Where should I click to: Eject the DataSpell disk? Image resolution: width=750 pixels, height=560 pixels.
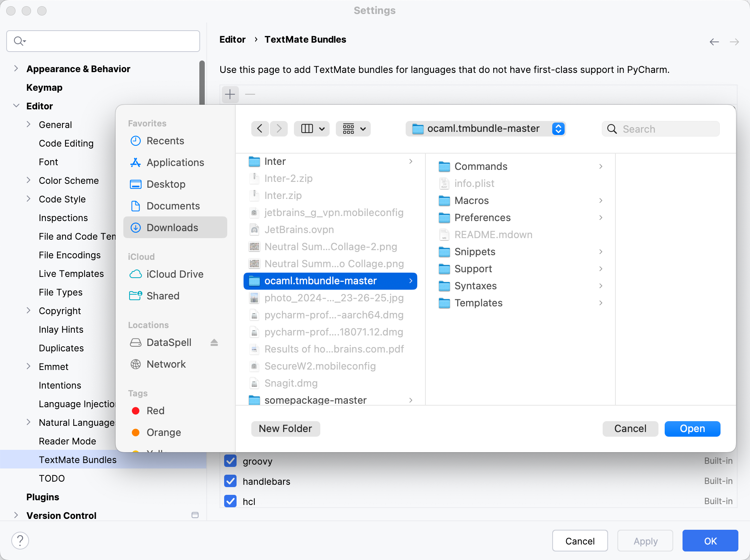(214, 342)
